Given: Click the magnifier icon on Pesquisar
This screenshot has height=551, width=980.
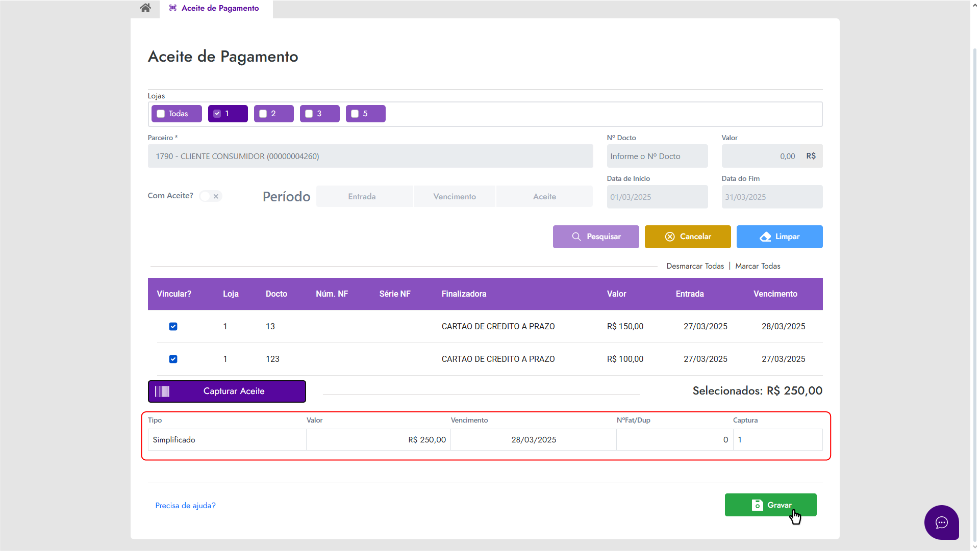Looking at the screenshot, I should coord(576,237).
